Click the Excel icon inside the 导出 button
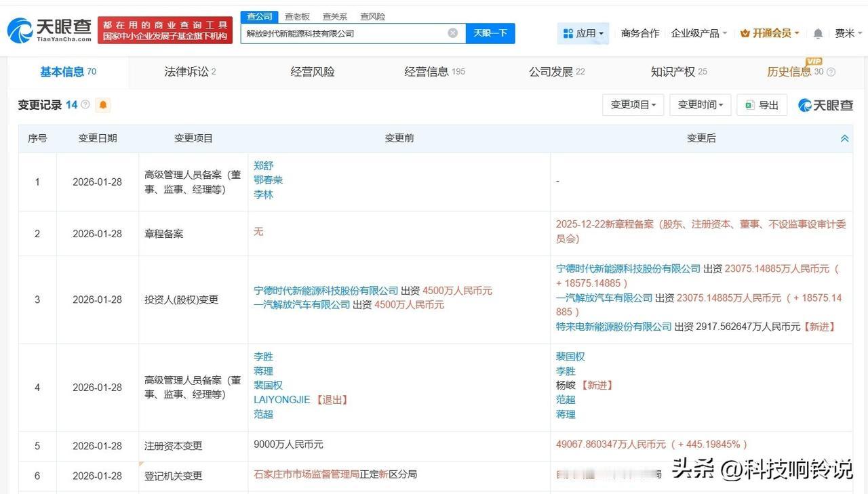This screenshot has width=868, height=494. click(x=749, y=105)
